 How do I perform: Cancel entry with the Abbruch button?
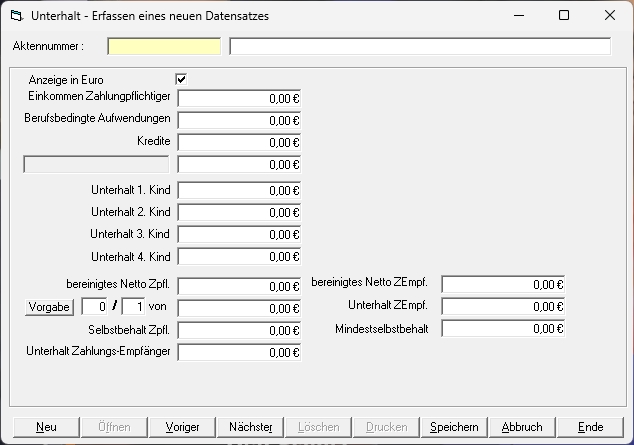pyautogui.click(x=522, y=427)
